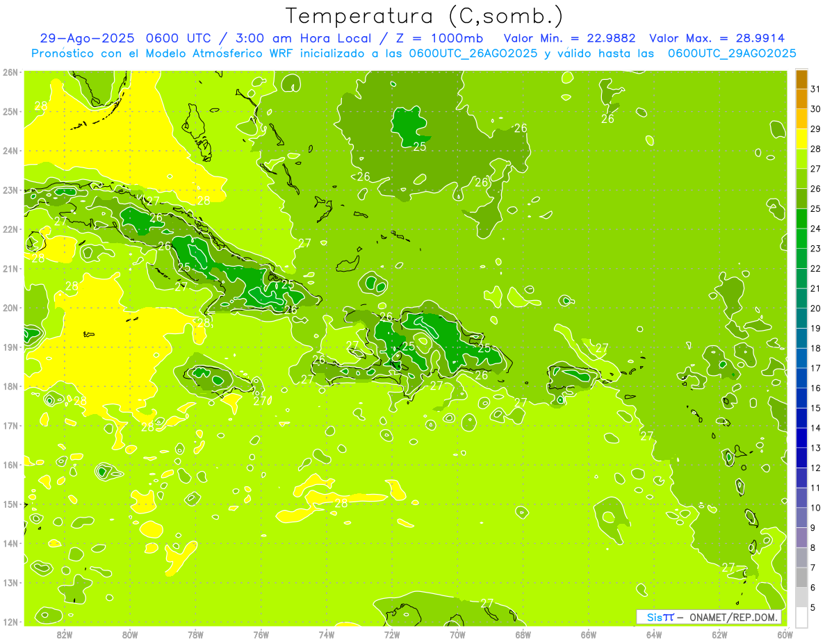Image resolution: width=834 pixels, height=644 pixels.
Task: Click the "26N" latitude axis label
Action: click(10, 72)
